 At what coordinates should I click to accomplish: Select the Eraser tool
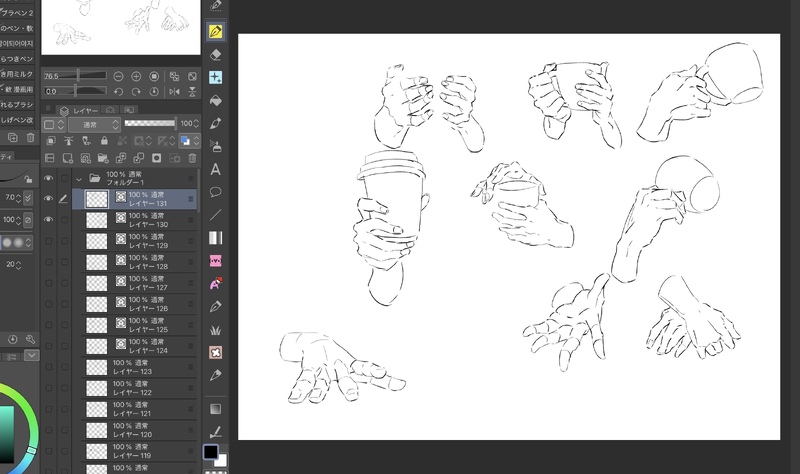coord(215,54)
